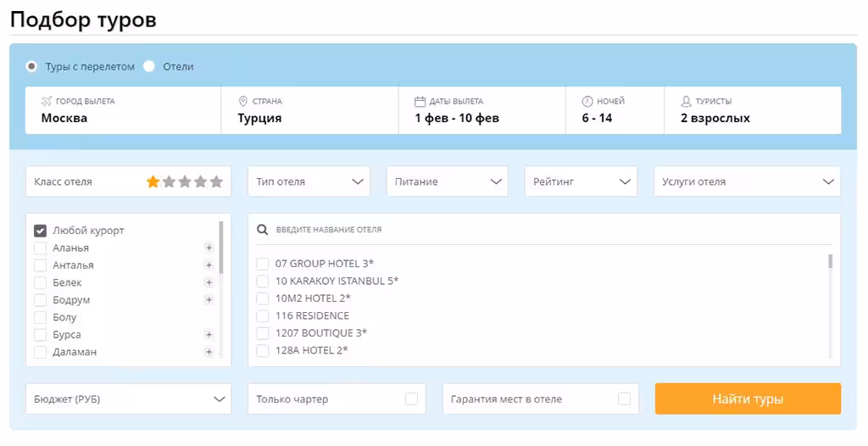This screenshot has width=868, height=446.
Task: Enable the Только чартер checkbox
Action: tap(411, 399)
